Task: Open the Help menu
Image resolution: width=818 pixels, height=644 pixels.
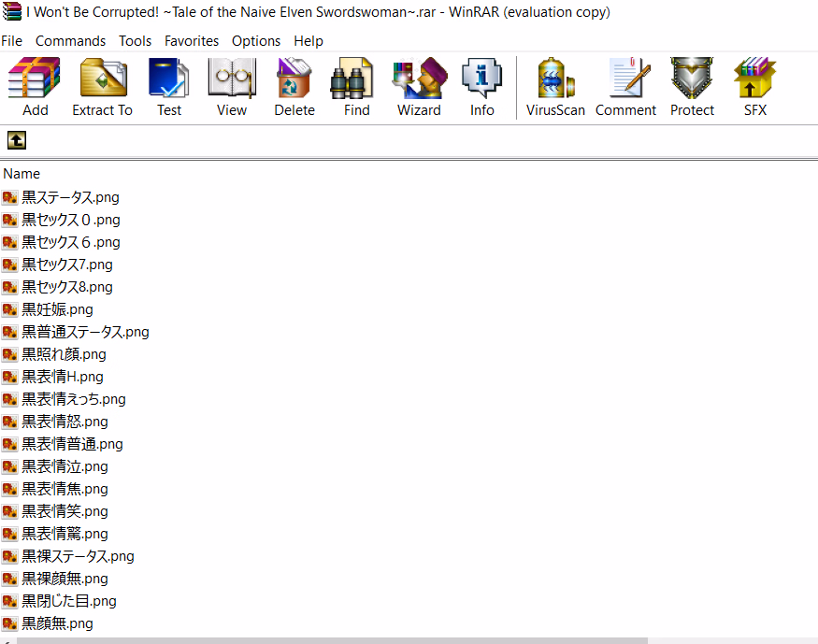Action: [x=309, y=41]
